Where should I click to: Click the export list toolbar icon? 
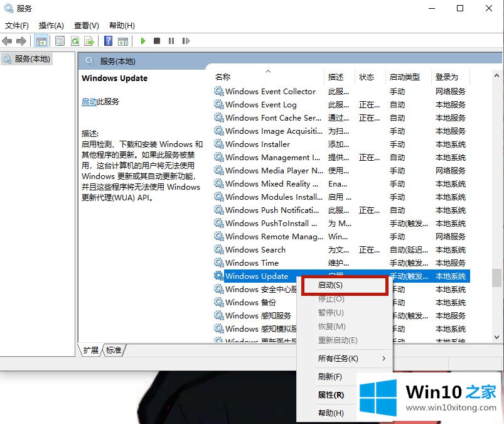tap(89, 41)
